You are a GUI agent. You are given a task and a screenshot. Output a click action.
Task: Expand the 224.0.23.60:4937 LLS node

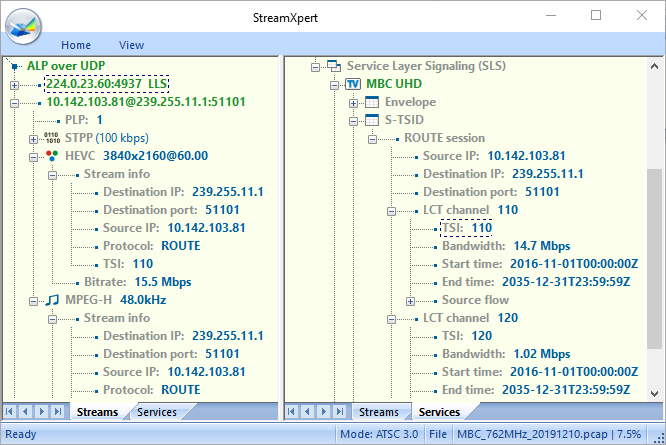pyautogui.click(x=14, y=84)
